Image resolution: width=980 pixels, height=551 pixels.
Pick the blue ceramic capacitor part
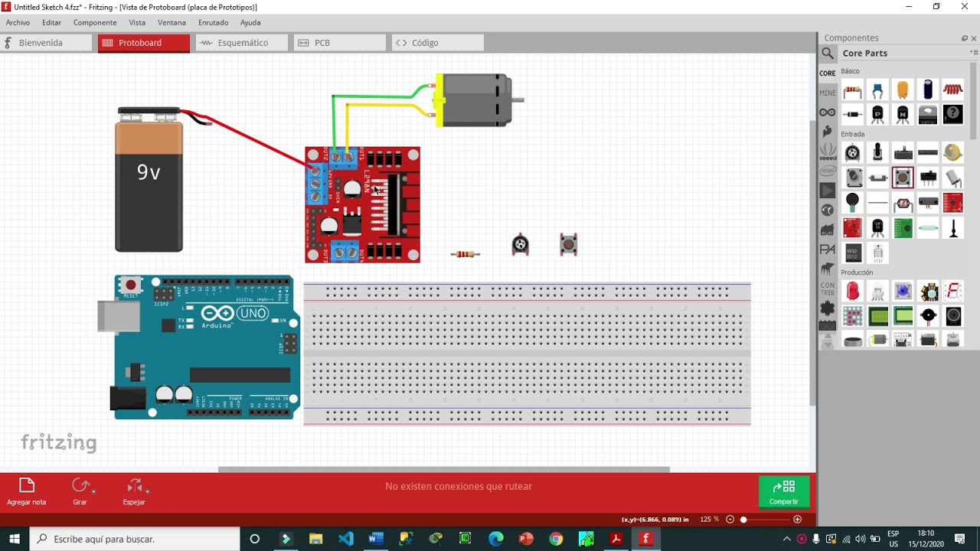tap(877, 91)
